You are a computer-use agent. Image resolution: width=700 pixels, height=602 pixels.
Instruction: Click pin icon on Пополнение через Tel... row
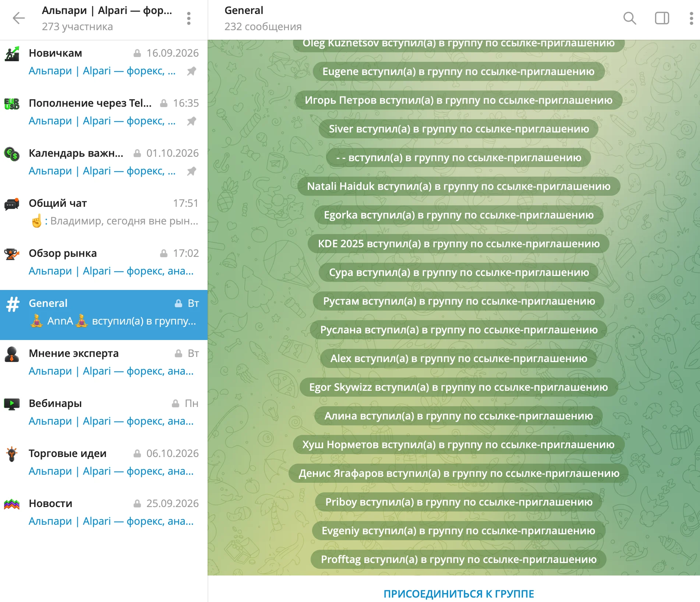191,121
